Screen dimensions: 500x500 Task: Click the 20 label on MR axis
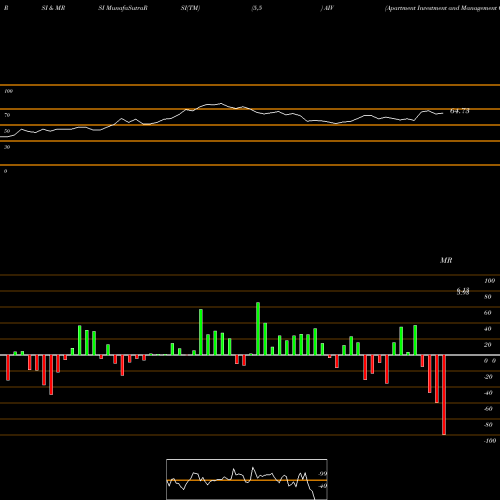(x=488, y=345)
